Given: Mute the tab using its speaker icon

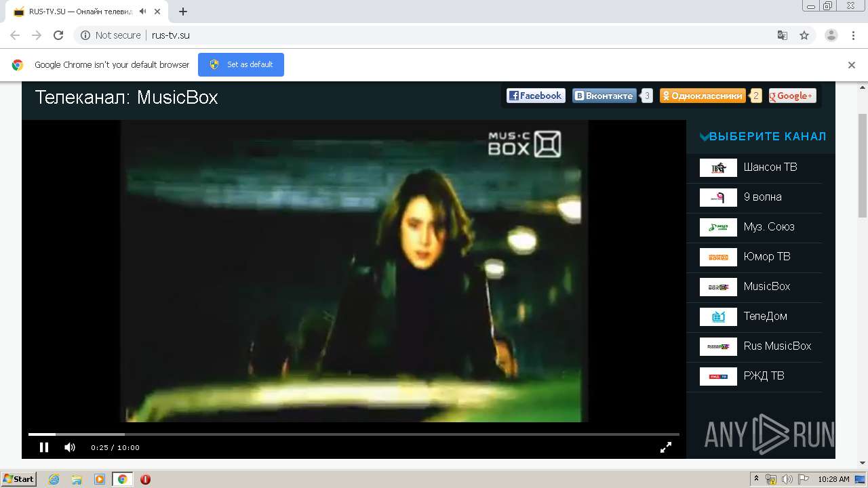Looking at the screenshot, I should click(143, 12).
